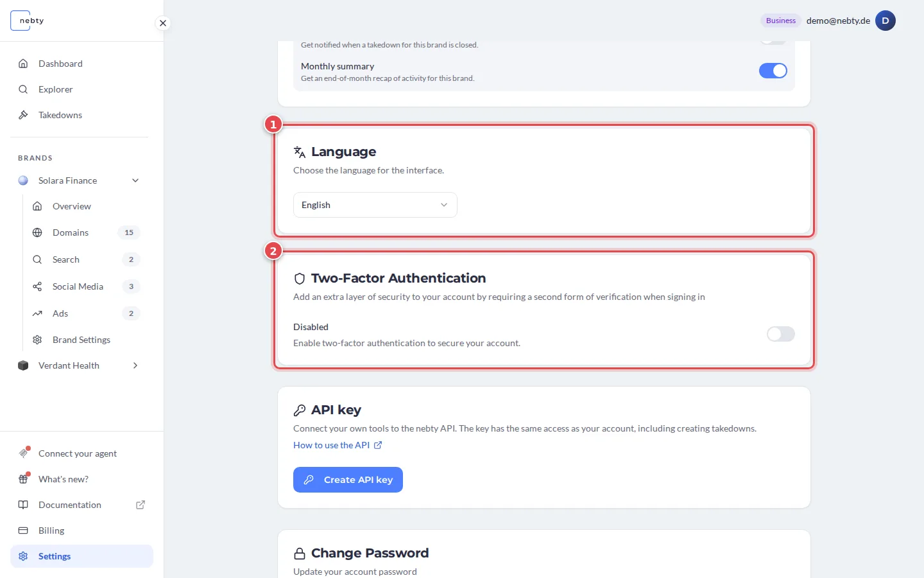
Task: Click the BRANDS section label
Action: pos(35,158)
